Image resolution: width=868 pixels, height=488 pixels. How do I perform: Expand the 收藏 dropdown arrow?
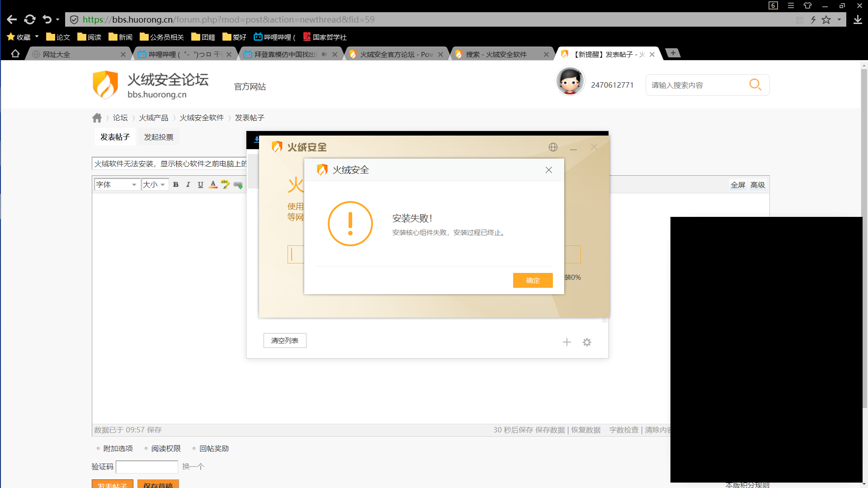click(x=37, y=37)
